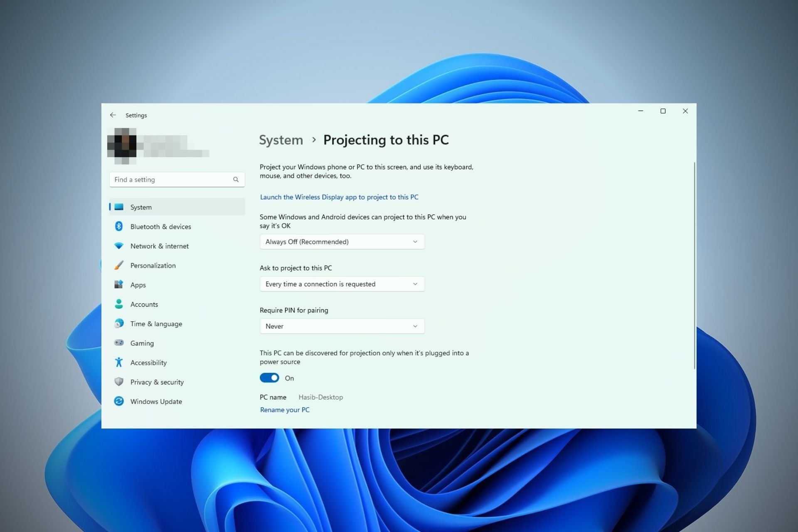
Task: Click the Gaming settings item
Action: [x=141, y=342]
